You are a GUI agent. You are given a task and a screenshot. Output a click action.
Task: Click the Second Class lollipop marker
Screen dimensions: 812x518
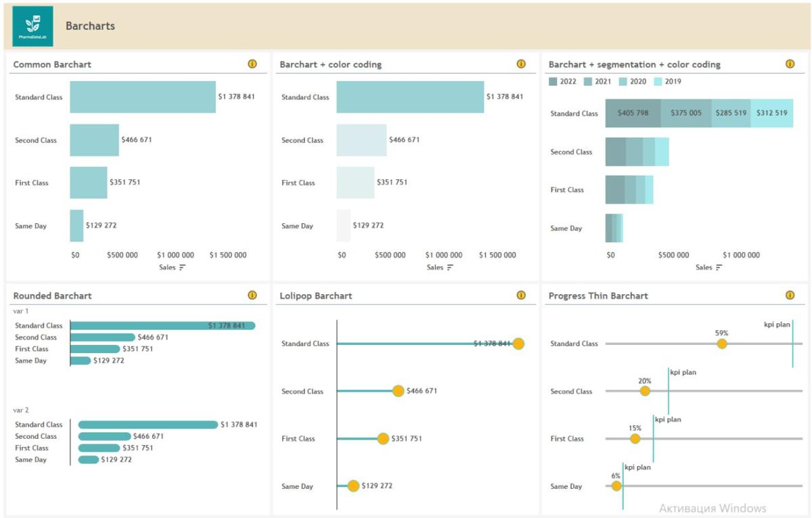pos(398,391)
